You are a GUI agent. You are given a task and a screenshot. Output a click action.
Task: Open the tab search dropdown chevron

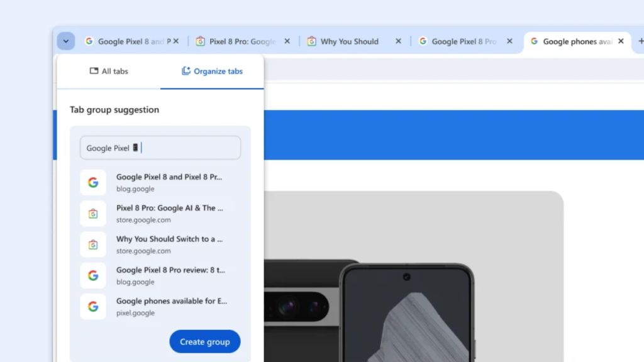point(65,41)
